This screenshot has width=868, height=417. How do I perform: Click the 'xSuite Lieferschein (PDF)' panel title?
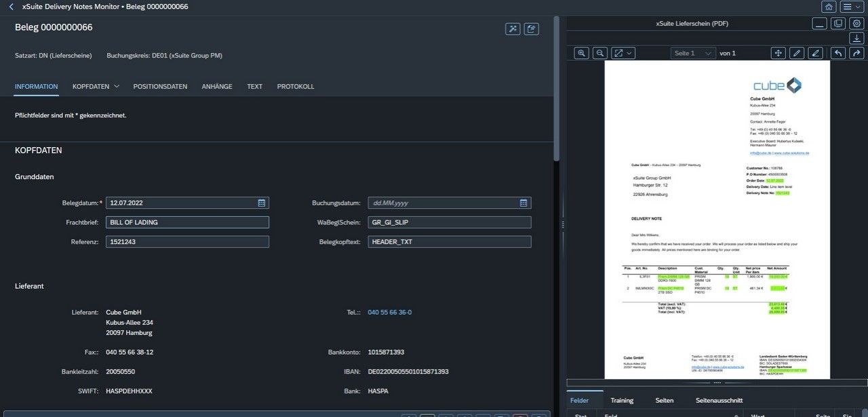point(692,24)
